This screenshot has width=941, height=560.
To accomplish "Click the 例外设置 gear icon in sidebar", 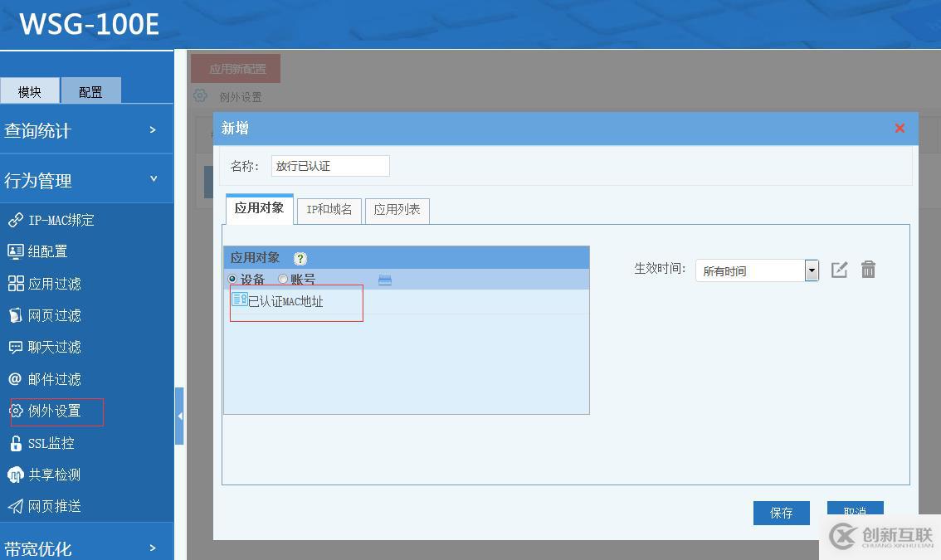I will (17, 411).
